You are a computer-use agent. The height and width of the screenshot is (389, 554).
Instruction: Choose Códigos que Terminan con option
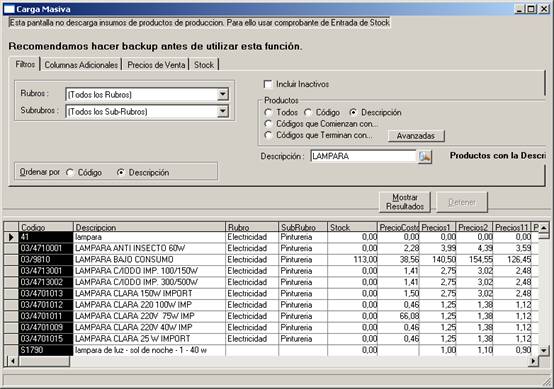(x=269, y=135)
